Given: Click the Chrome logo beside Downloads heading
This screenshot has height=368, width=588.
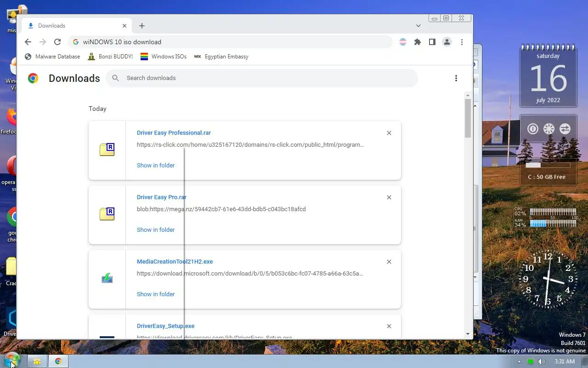Looking at the screenshot, I should pyautogui.click(x=33, y=78).
